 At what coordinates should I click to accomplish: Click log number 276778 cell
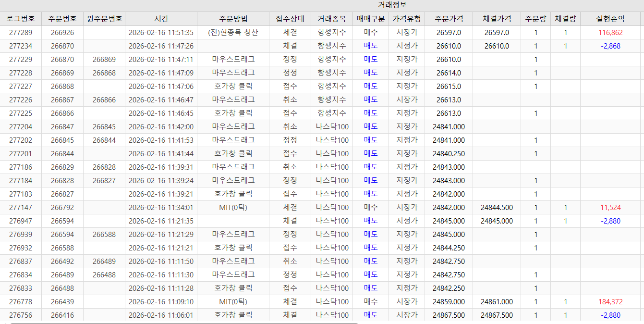click(21, 302)
